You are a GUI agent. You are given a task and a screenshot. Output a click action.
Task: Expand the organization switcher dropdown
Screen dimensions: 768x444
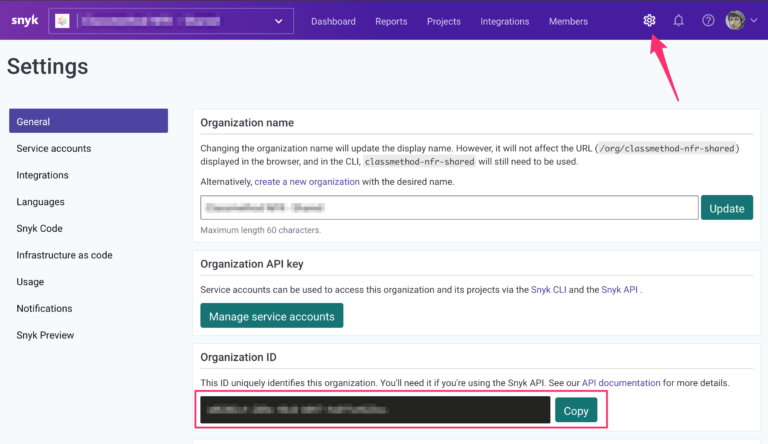tap(278, 21)
